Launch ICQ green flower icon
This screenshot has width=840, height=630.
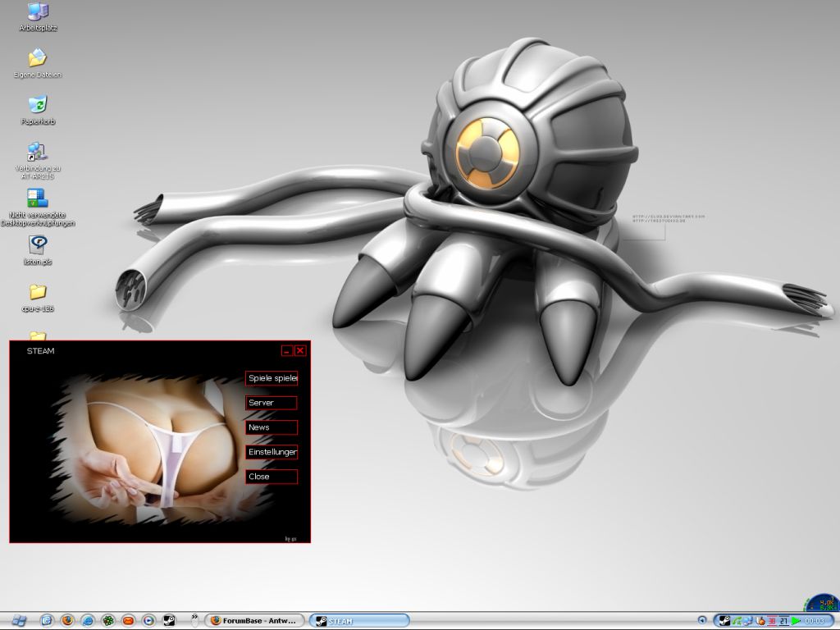[x=107, y=621]
